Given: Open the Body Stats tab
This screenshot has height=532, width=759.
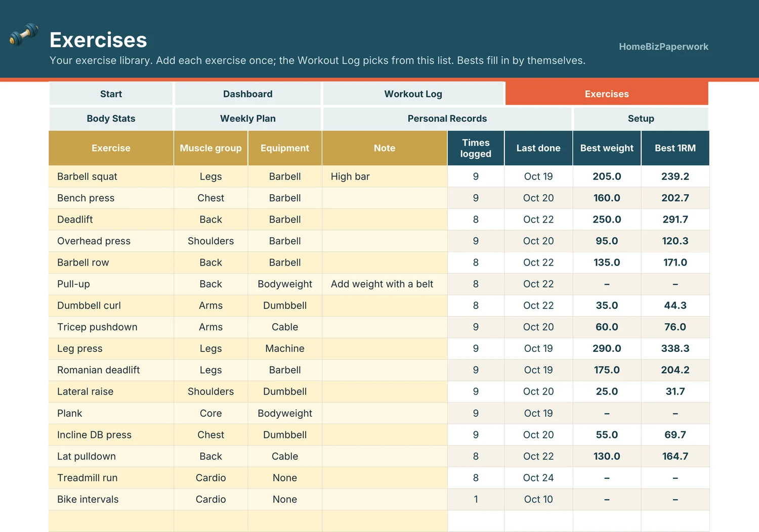Looking at the screenshot, I should click(111, 118).
